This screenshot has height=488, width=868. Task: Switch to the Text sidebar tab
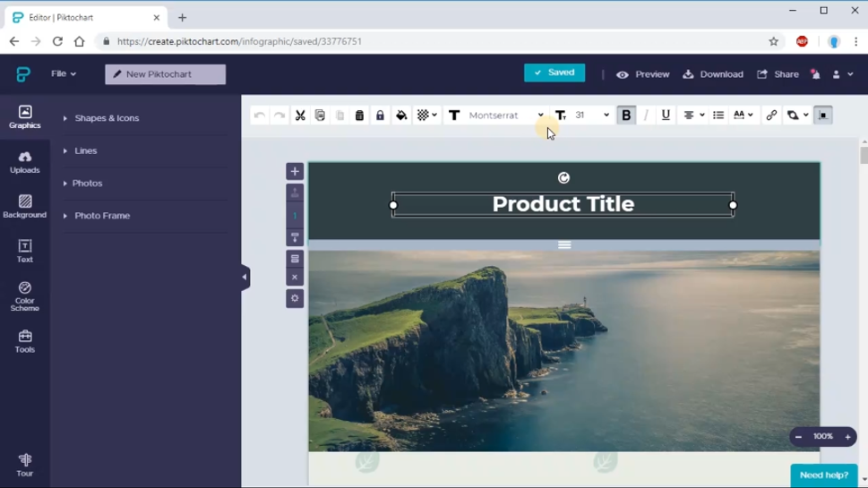(x=25, y=251)
